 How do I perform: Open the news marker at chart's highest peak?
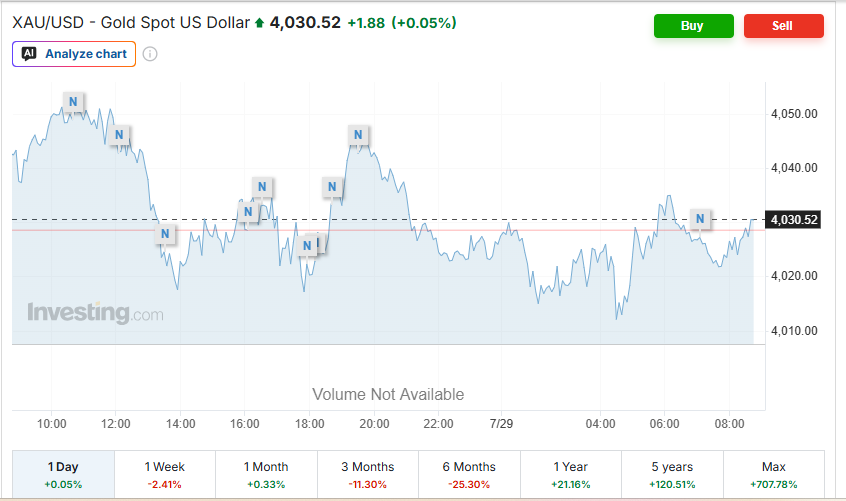[x=73, y=101]
